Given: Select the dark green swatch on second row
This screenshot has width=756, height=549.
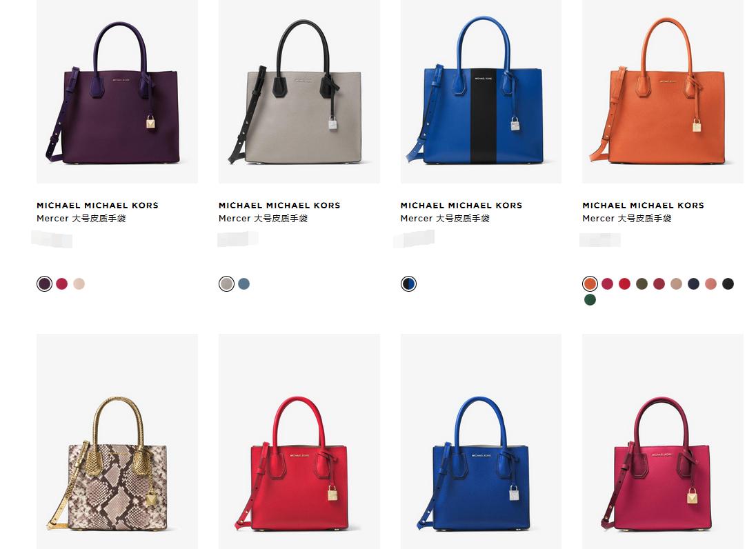Looking at the screenshot, I should [x=590, y=300].
